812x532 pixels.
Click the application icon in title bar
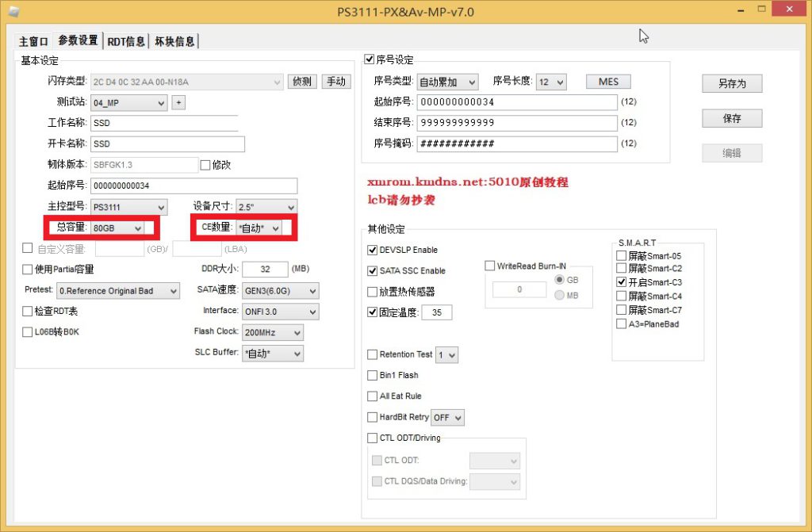click(12, 11)
